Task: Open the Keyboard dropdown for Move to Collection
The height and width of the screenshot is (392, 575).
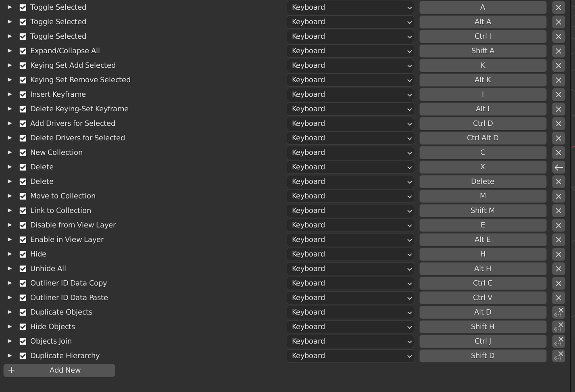Action: coord(350,196)
